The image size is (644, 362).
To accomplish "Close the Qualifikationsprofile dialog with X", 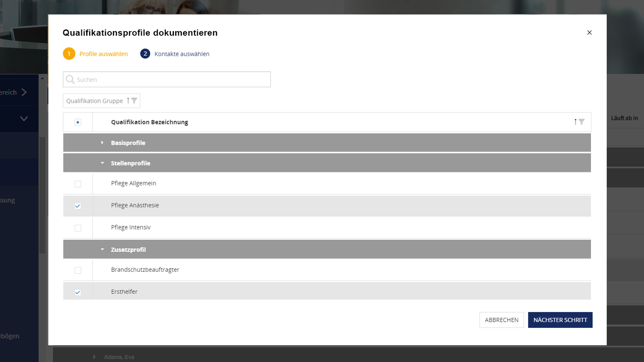I will (589, 33).
